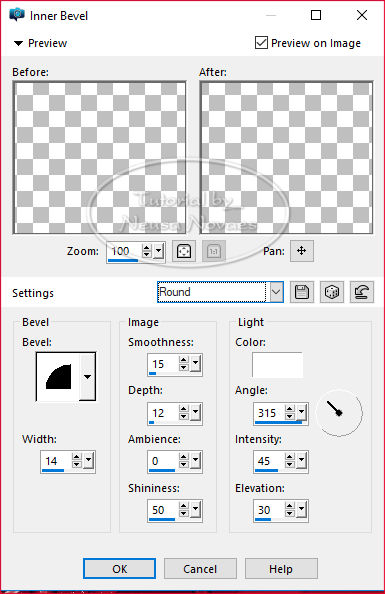Open the Shininess slider dropdown
This screenshot has height=594, width=385.
pos(195,510)
